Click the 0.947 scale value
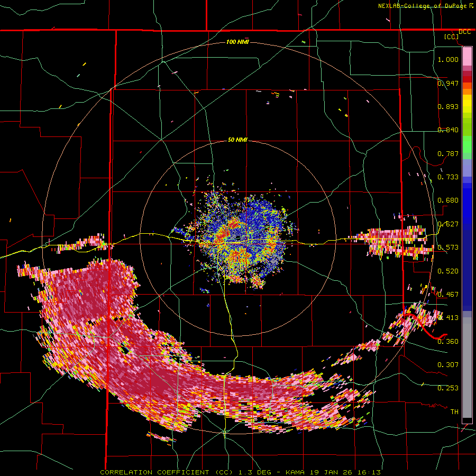The height and width of the screenshot is (476, 476). (x=448, y=83)
